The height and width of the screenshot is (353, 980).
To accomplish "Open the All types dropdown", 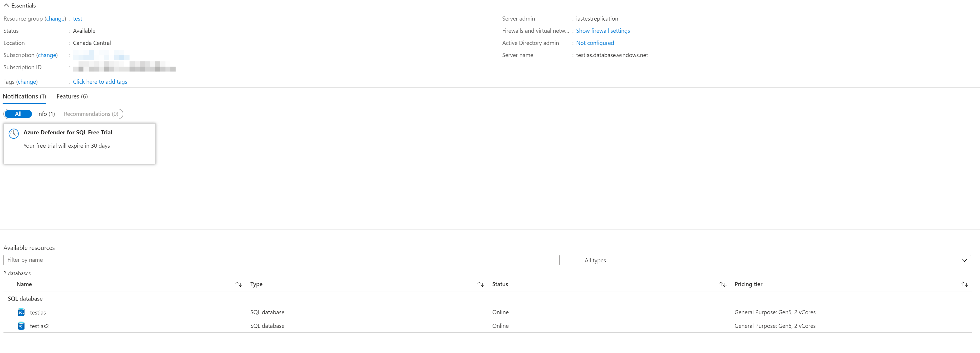I will pyautogui.click(x=775, y=261).
